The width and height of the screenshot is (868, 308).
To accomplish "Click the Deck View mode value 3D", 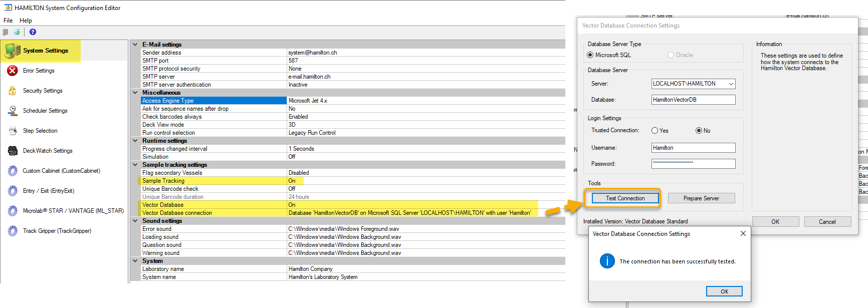I will [x=292, y=125].
